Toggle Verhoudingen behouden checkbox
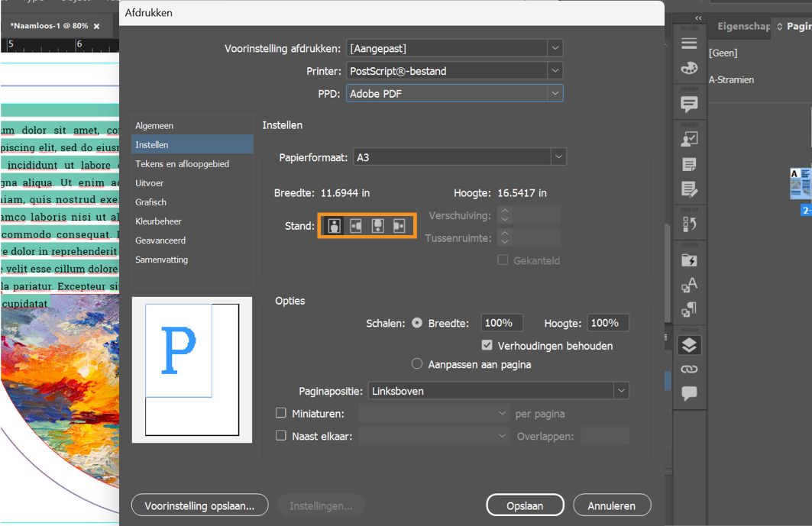 487,345
